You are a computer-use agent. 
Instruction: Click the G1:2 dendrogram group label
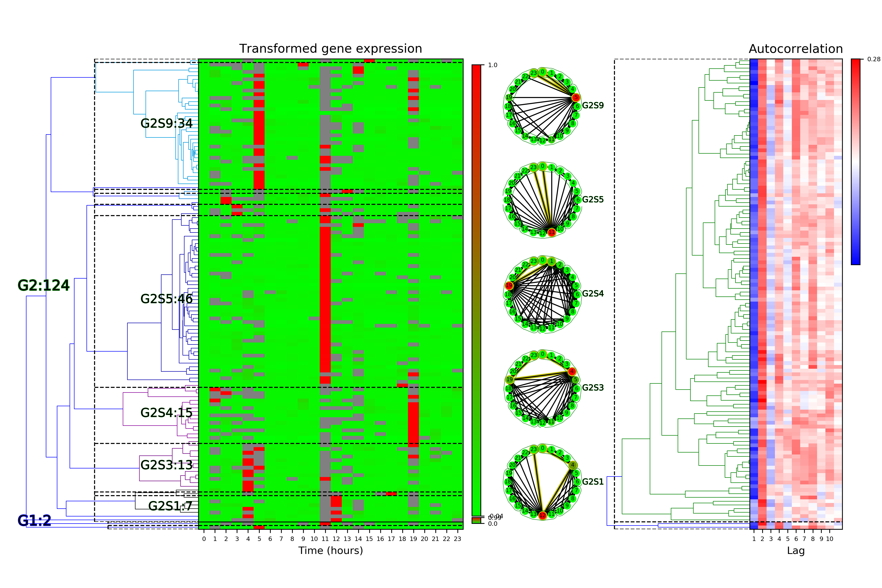pos(34,520)
